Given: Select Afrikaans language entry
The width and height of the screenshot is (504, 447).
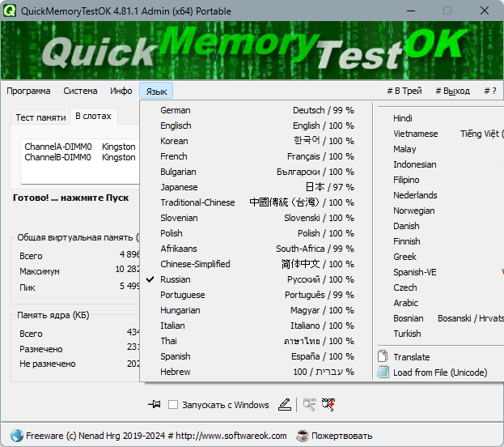Looking at the screenshot, I should [x=256, y=249].
